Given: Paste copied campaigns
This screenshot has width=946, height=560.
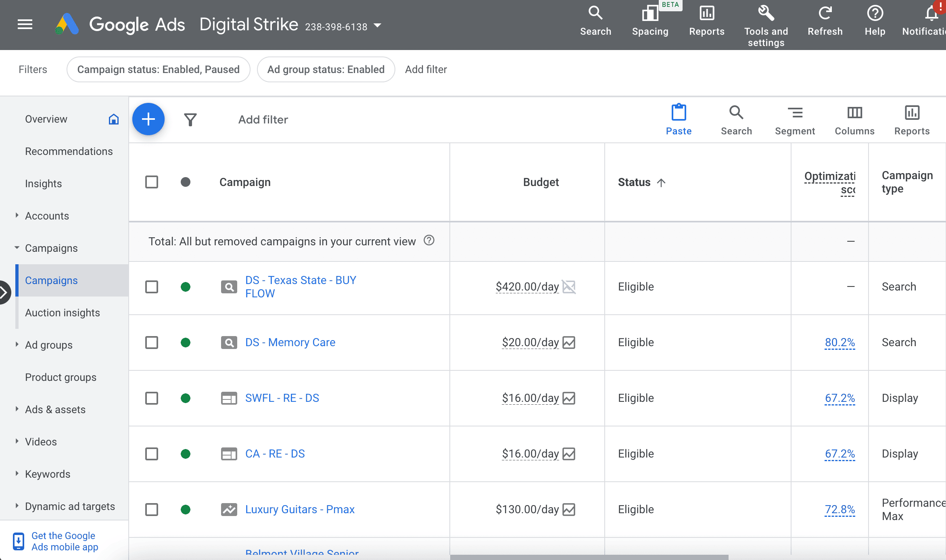Looking at the screenshot, I should tap(679, 120).
